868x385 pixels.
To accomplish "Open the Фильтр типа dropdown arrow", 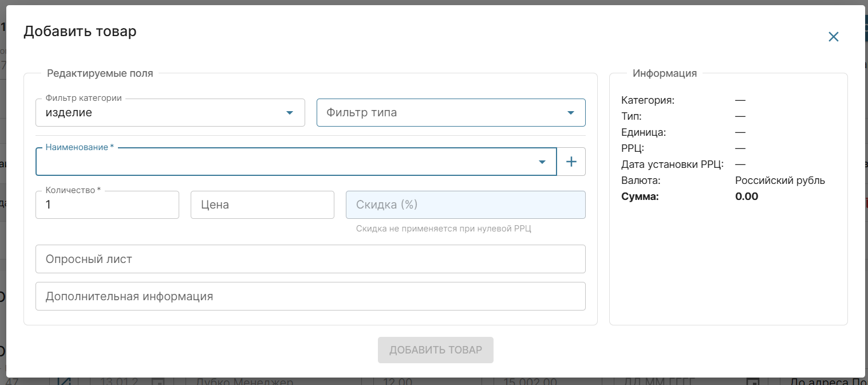I will (x=570, y=113).
